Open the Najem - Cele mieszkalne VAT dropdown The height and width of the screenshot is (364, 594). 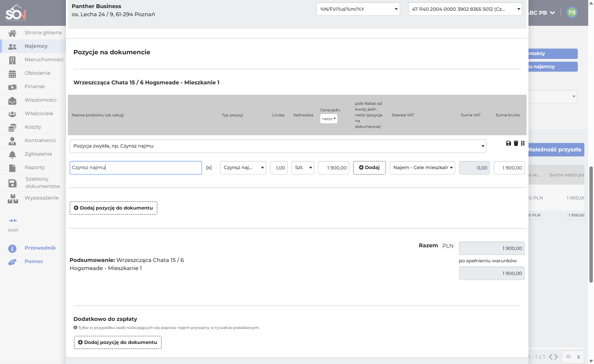pyautogui.click(x=422, y=168)
